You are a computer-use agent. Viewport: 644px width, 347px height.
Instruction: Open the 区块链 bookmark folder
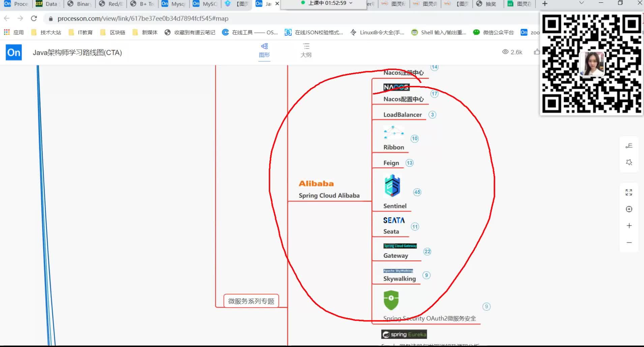coord(113,32)
